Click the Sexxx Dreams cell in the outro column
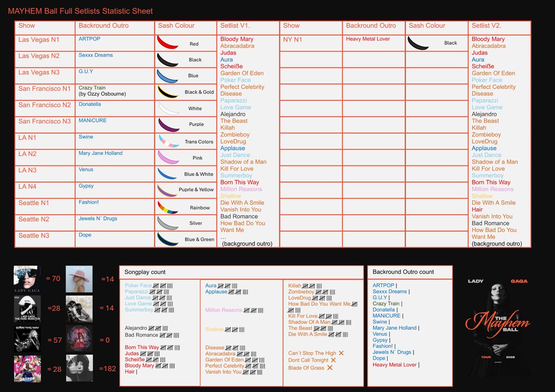The width and height of the screenshot is (555, 392). coord(114,60)
